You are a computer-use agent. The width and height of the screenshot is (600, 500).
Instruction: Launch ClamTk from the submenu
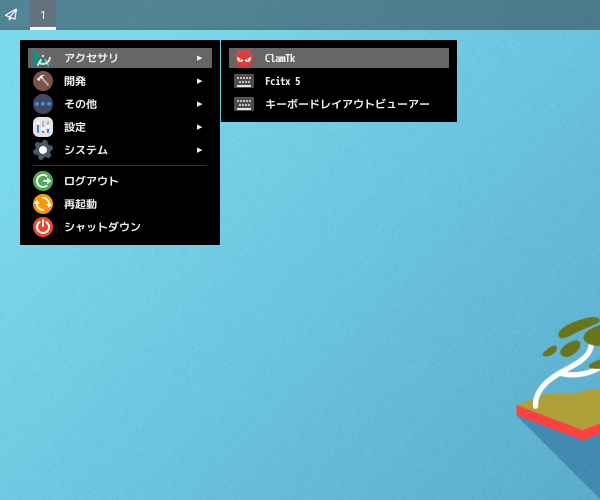(339, 58)
